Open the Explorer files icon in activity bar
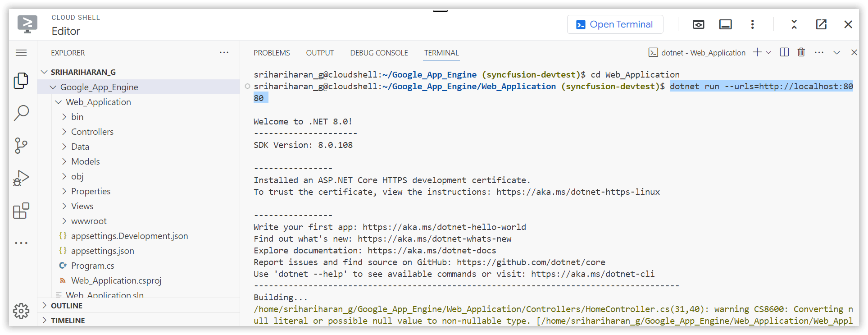 pyautogui.click(x=21, y=81)
